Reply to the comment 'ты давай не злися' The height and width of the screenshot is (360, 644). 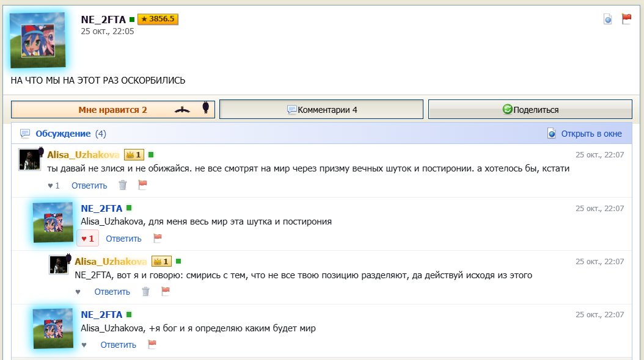(89, 185)
